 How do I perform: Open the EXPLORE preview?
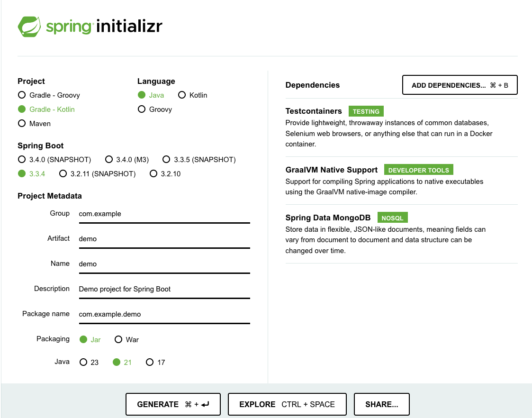(287, 404)
